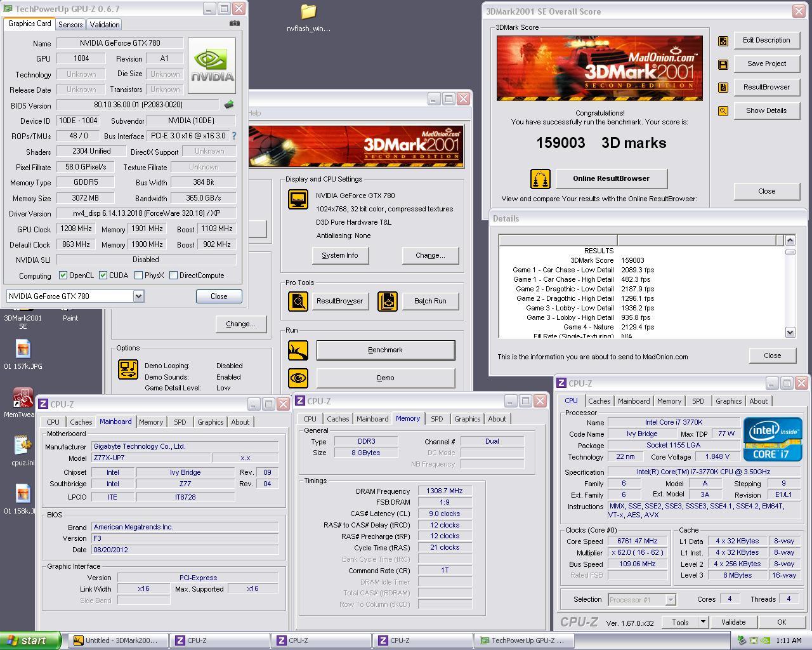Open the Mainboard tab in the CPU CPU-Z window

[x=634, y=401]
